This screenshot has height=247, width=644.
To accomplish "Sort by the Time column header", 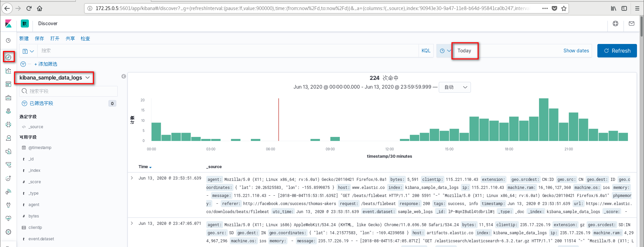I will tap(145, 167).
